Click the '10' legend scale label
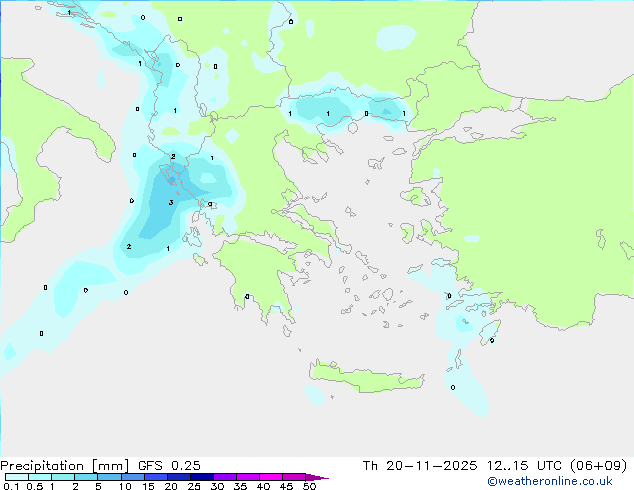Screen dimensions: 634x490 point(125,486)
